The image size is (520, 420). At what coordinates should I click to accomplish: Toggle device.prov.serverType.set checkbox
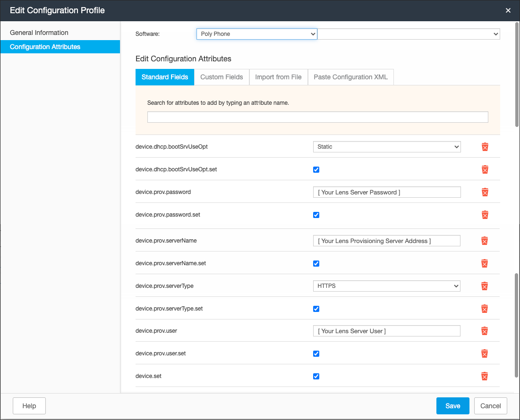316,309
